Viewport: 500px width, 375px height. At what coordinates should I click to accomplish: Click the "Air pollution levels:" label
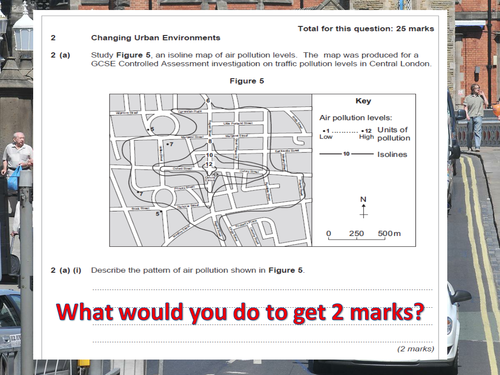356,118
